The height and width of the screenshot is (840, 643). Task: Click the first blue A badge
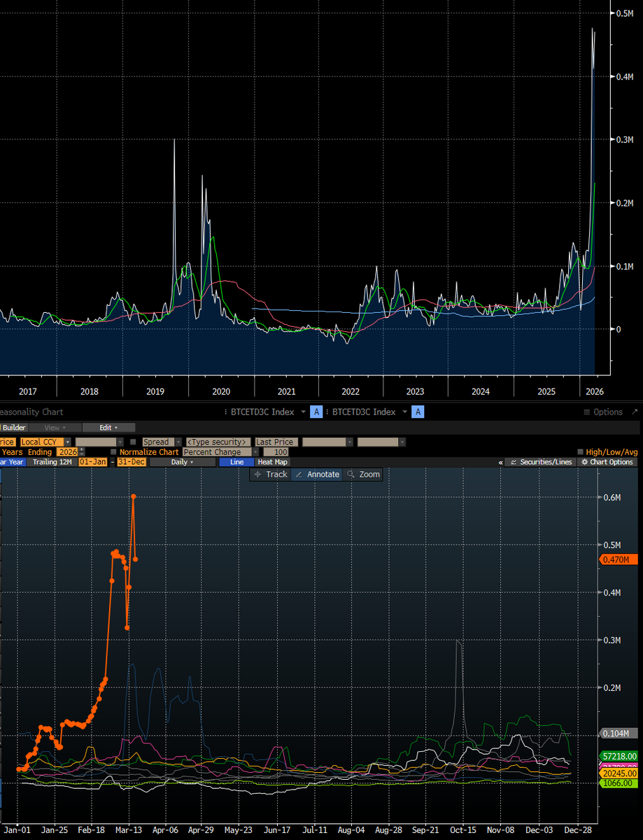pos(316,412)
